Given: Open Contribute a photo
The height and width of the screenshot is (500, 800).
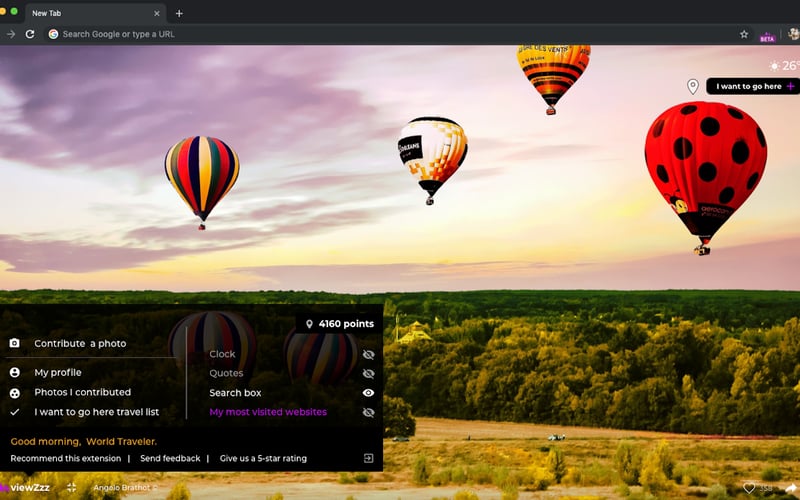Looking at the screenshot, I should click(80, 343).
